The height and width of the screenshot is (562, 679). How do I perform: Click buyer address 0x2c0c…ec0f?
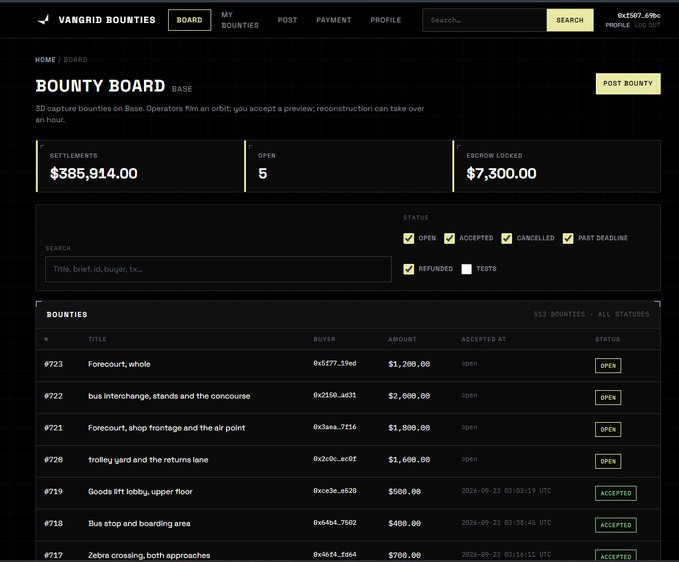335,459
